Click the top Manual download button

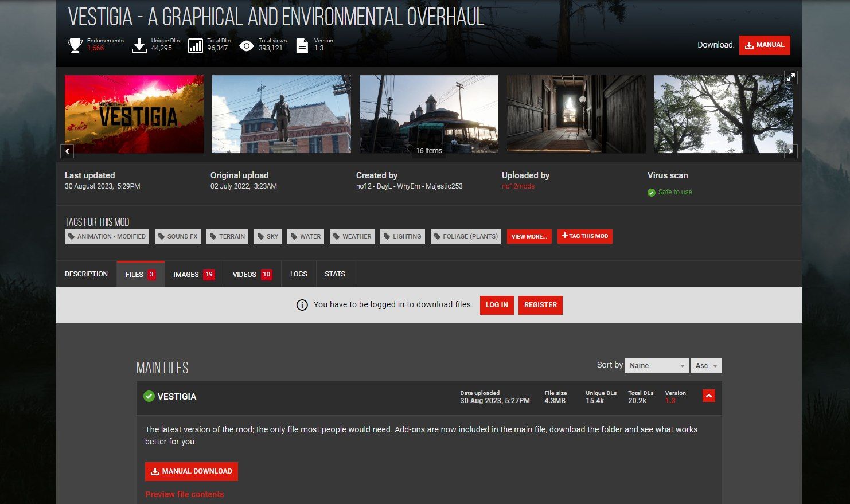coord(765,45)
